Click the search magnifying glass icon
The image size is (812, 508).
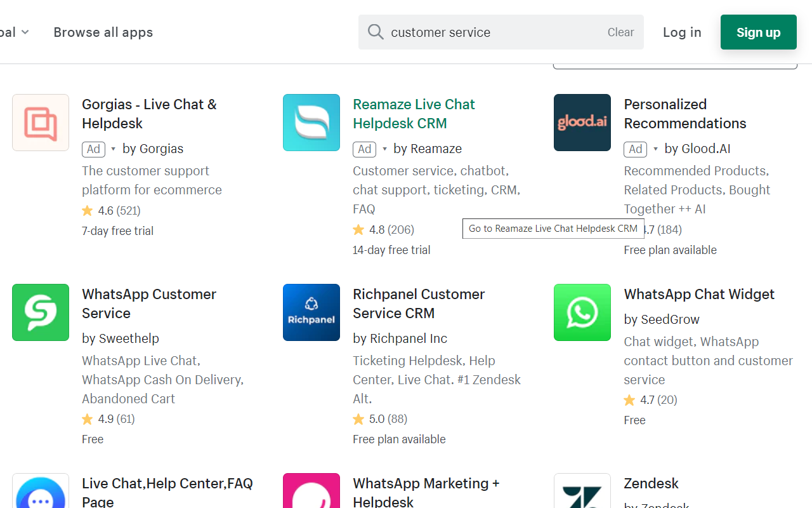click(376, 32)
